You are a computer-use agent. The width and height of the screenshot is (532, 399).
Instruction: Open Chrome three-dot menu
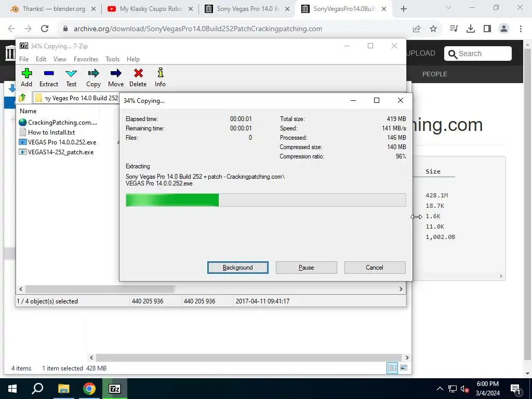pos(521,29)
